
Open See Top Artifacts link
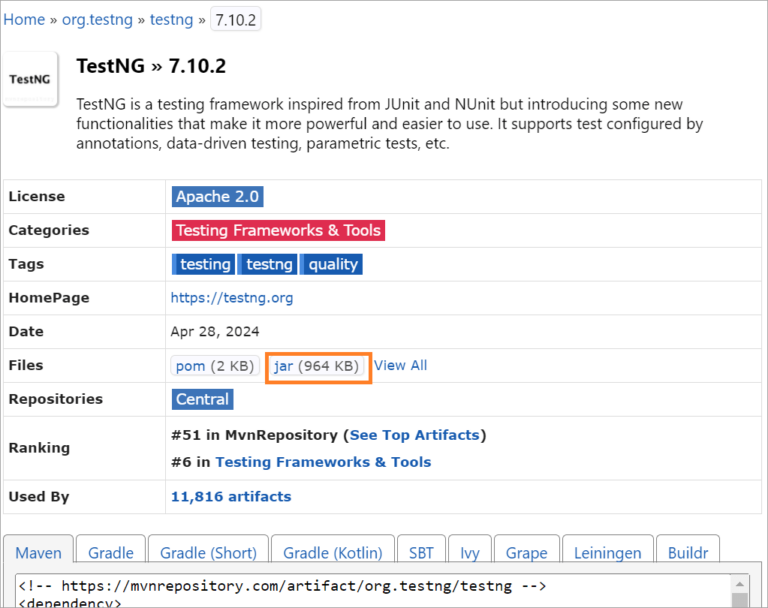pyautogui.click(x=414, y=435)
